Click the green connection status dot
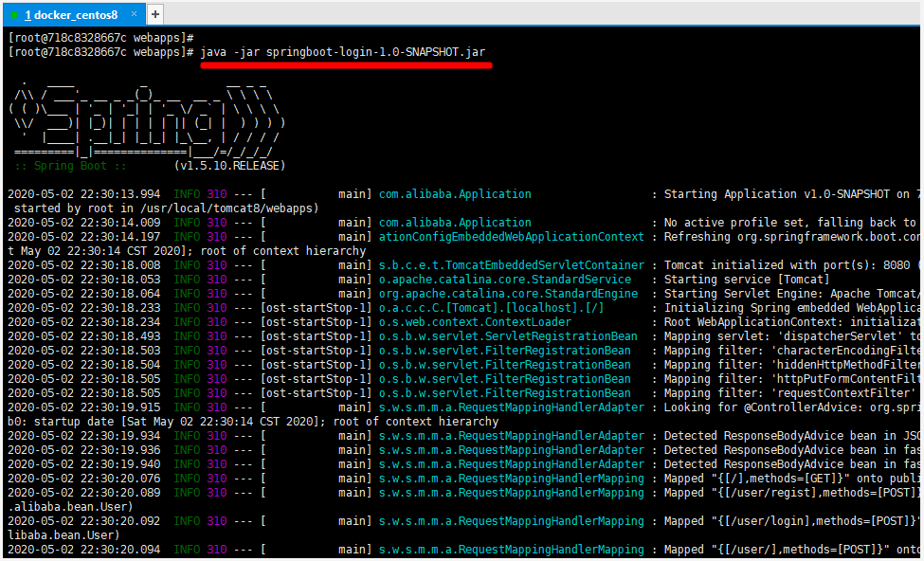The height and width of the screenshot is (561, 924). coord(14,15)
